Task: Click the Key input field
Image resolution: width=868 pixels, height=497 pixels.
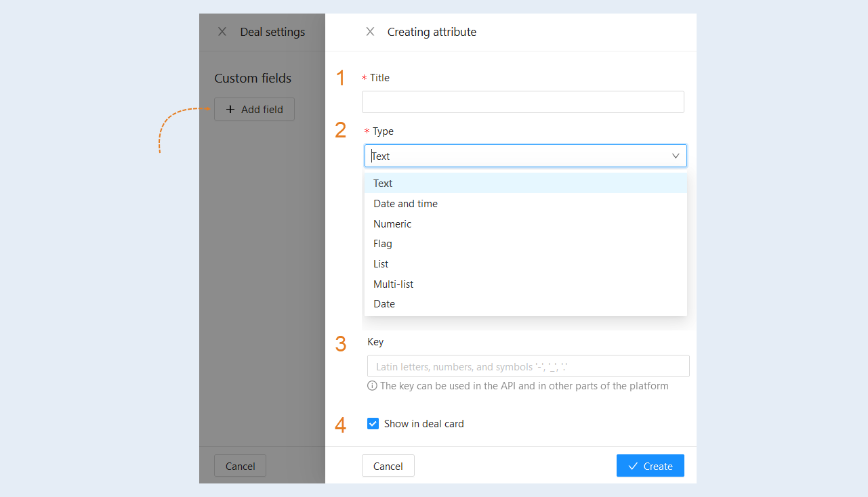Action: [x=529, y=366]
